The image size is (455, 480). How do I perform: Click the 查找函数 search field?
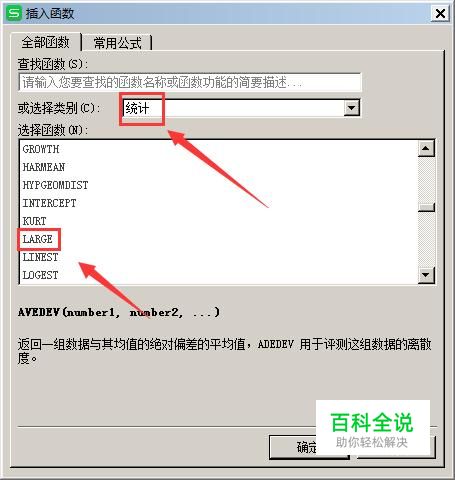pyautogui.click(x=190, y=82)
